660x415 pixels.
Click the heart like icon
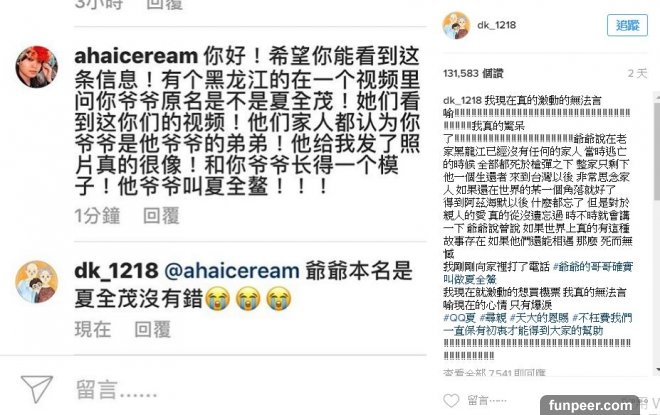pyautogui.click(x=451, y=401)
